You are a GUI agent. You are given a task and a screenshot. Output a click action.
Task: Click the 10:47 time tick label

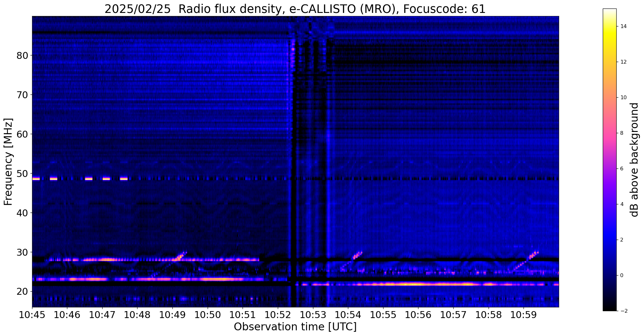[x=102, y=315]
